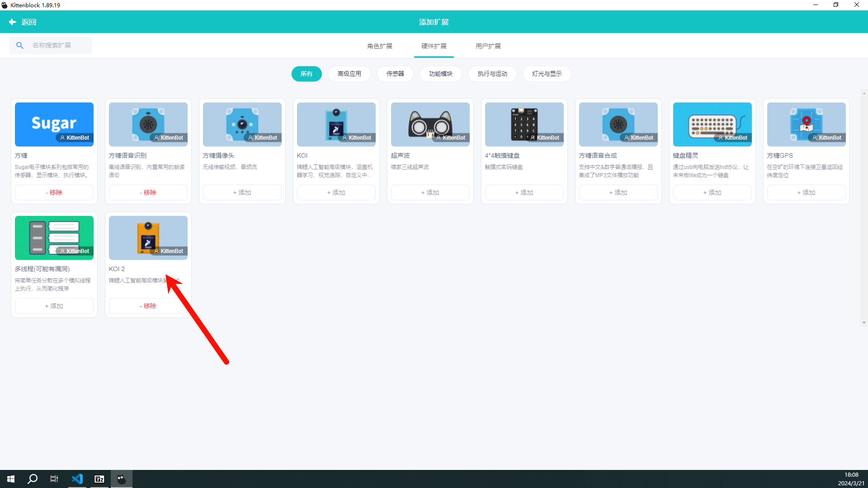This screenshot has width=868, height=488.
Task: Remove the 方糖 extension
Action: point(54,192)
